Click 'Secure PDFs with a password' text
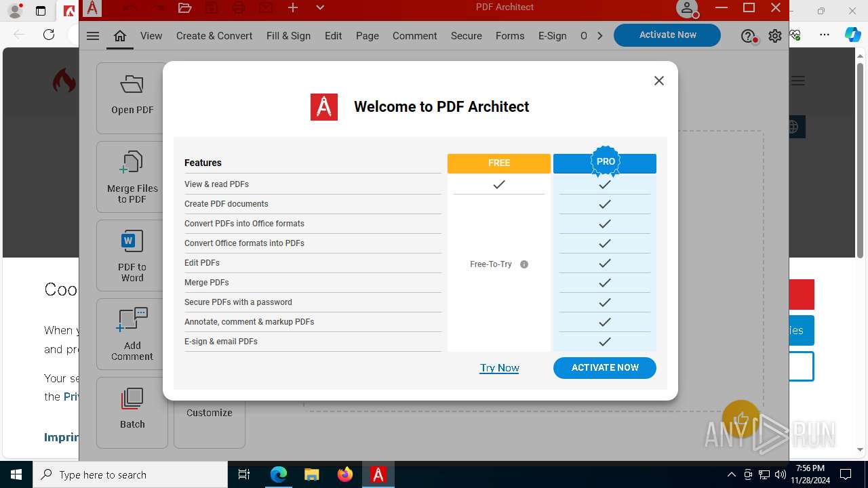Viewport: 868px width, 488px height. pos(238,302)
